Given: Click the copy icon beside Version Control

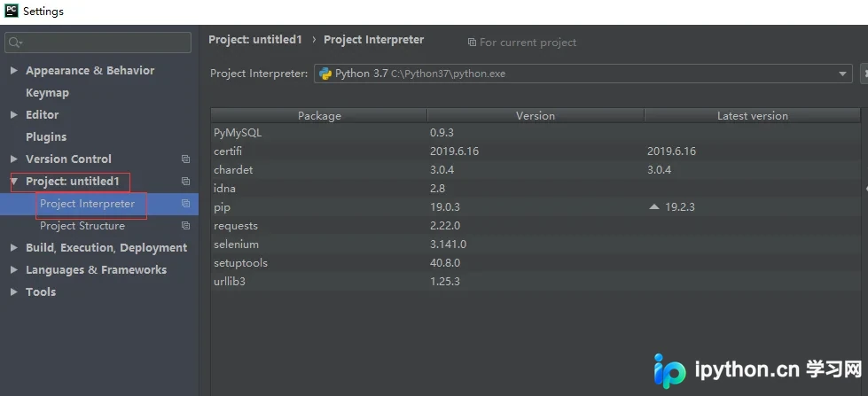Looking at the screenshot, I should (x=186, y=159).
